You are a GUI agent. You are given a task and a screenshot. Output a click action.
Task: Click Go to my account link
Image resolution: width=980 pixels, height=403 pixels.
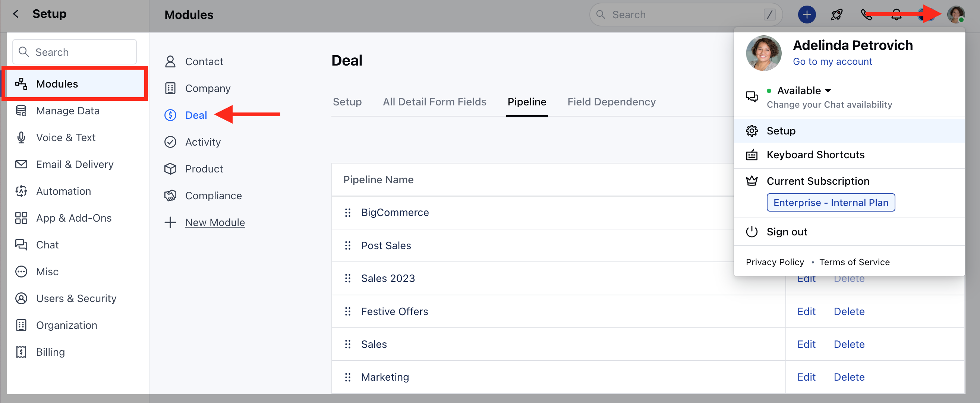tap(832, 61)
